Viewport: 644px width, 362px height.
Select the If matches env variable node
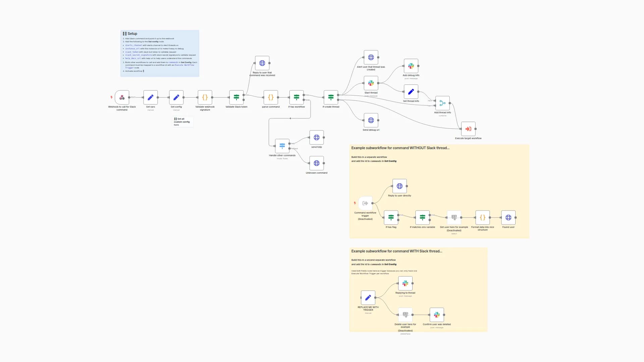pos(423,218)
